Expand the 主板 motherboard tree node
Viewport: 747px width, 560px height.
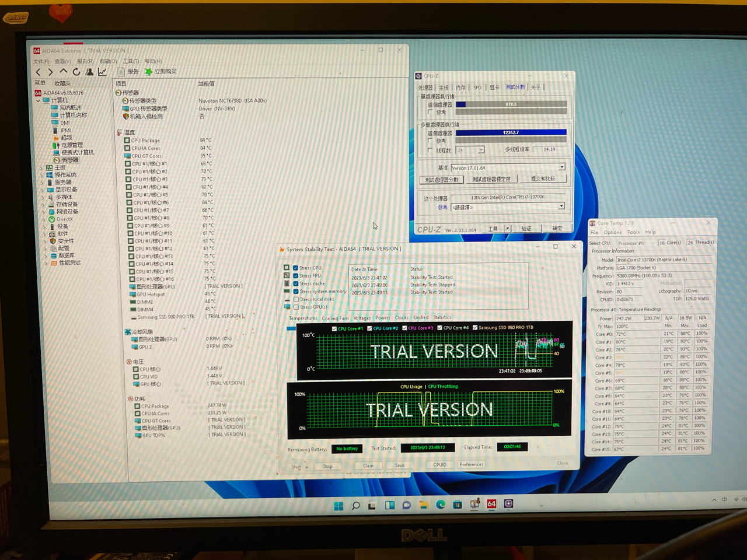coord(41,168)
